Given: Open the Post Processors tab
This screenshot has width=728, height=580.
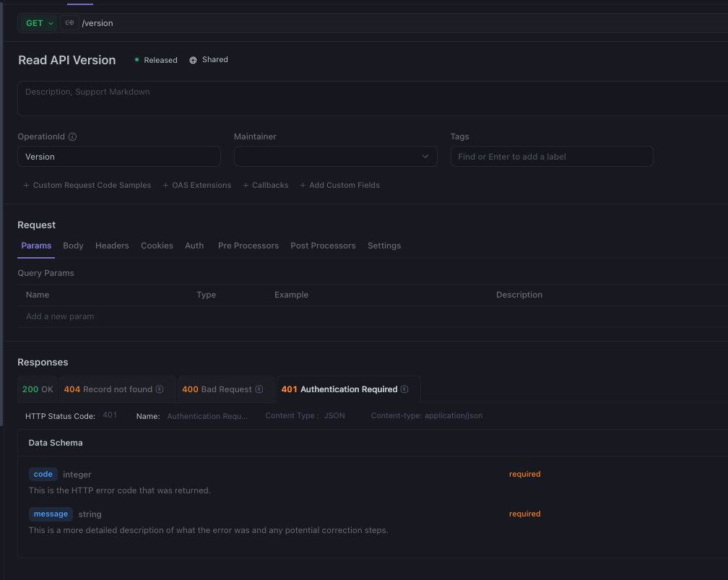Looking at the screenshot, I should pyautogui.click(x=323, y=246).
